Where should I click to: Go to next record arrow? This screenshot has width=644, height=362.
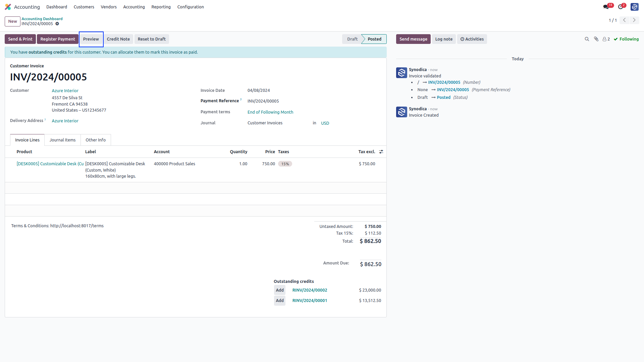[x=634, y=20]
